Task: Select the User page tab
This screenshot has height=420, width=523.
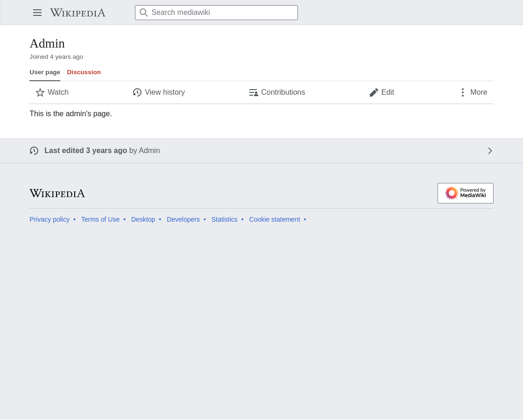Action: coord(45,72)
